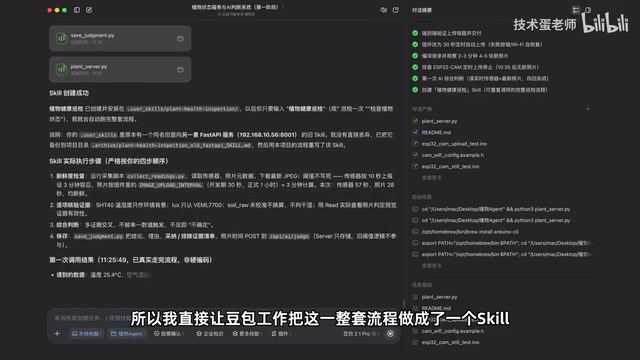Click the 第一次调用结果 heading in the chat

[131, 260]
